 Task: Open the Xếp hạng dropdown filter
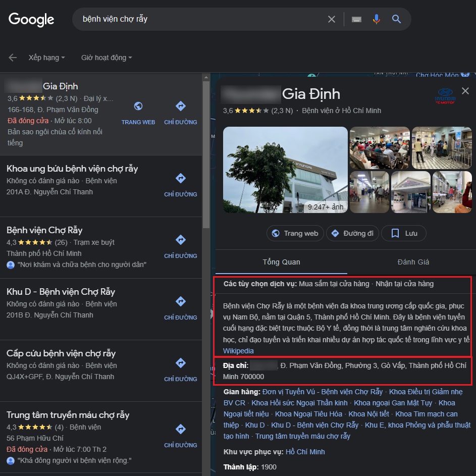pos(47,58)
